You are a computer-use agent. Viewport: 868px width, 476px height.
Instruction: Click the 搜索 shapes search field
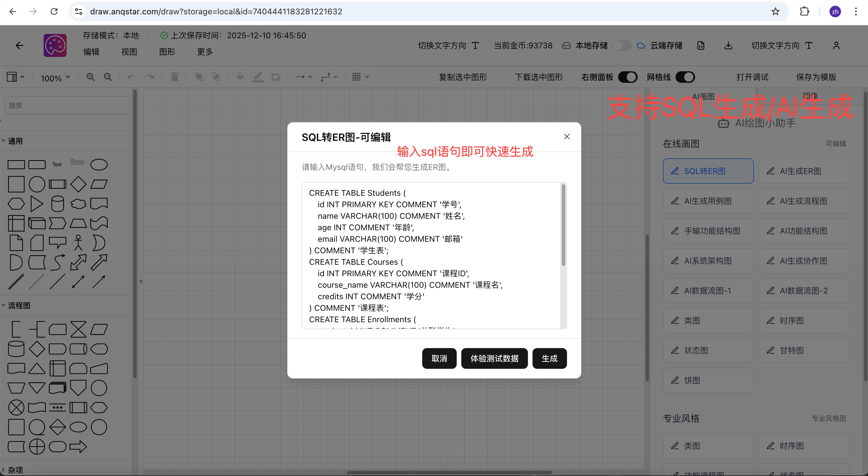pyautogui.click(x=67, y=105)
